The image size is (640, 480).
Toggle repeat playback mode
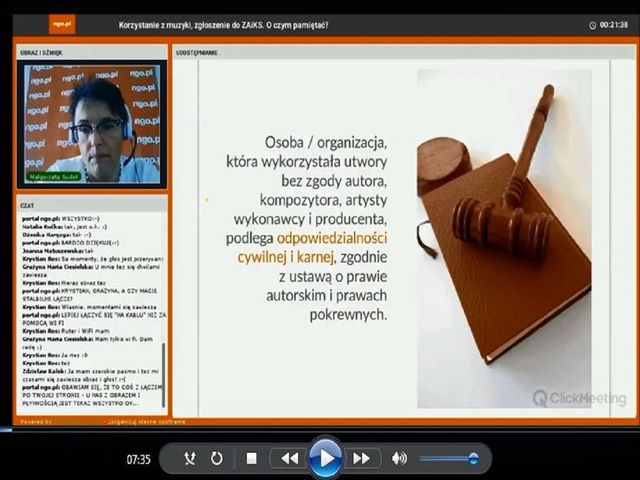point(216,458)
